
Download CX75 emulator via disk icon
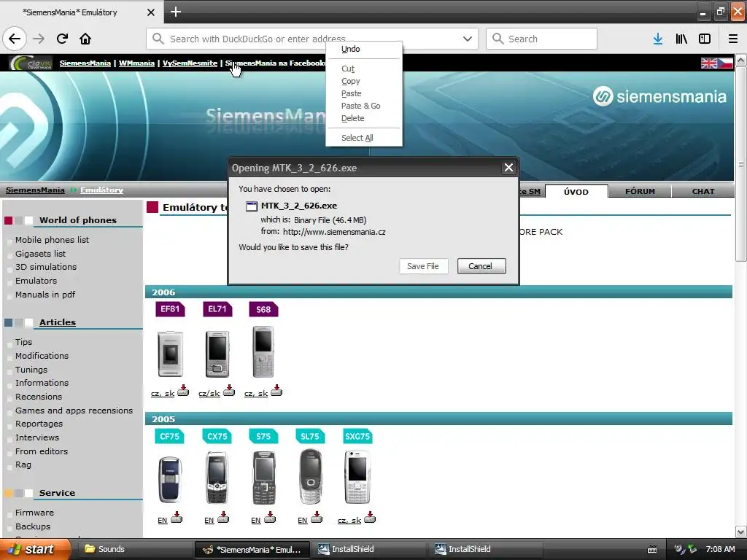[223, 517]
